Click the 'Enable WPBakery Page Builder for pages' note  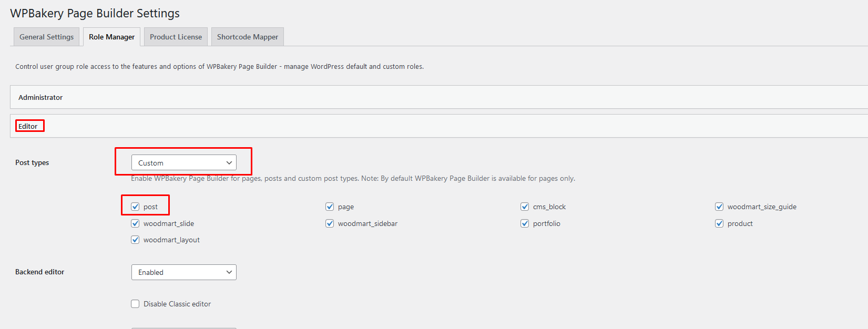[x=353, y=179]
